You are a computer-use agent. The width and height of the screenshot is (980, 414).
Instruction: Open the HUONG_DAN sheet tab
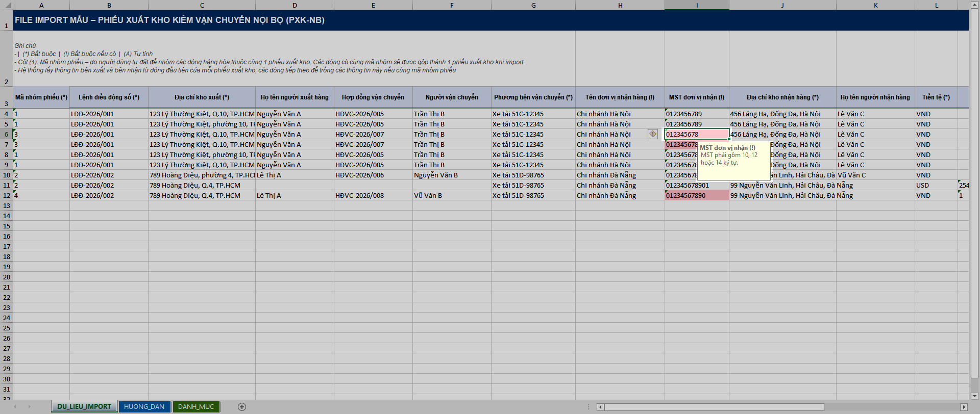click(144, 407)
